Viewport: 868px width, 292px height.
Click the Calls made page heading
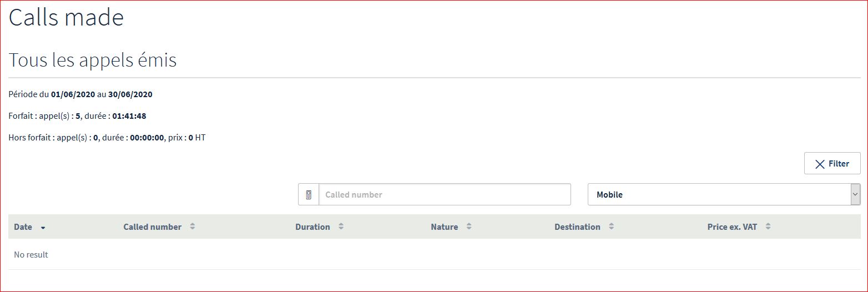coord(66,18)
